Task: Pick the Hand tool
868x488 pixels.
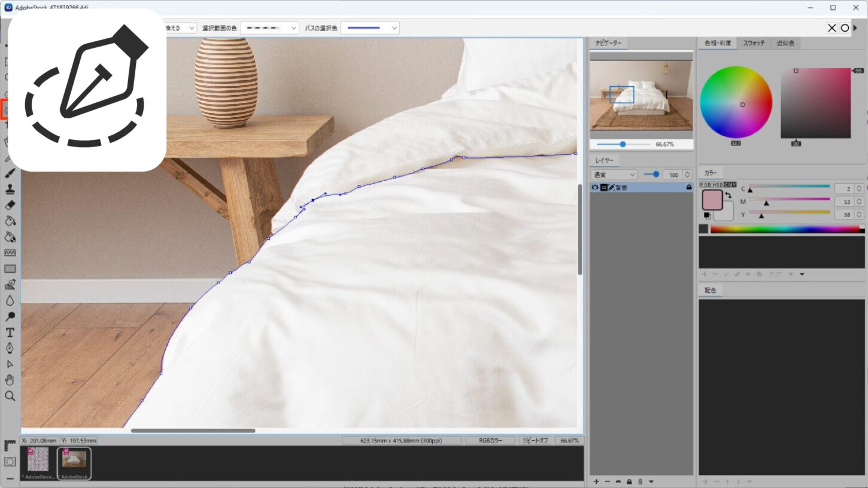Action: click(x=10, y=380)
